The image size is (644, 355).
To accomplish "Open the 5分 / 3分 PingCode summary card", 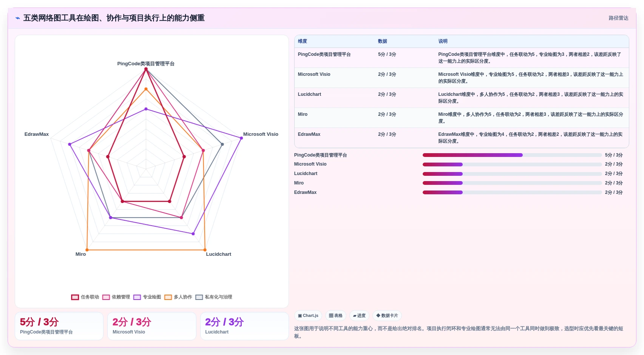I will [x=59, y=326].
